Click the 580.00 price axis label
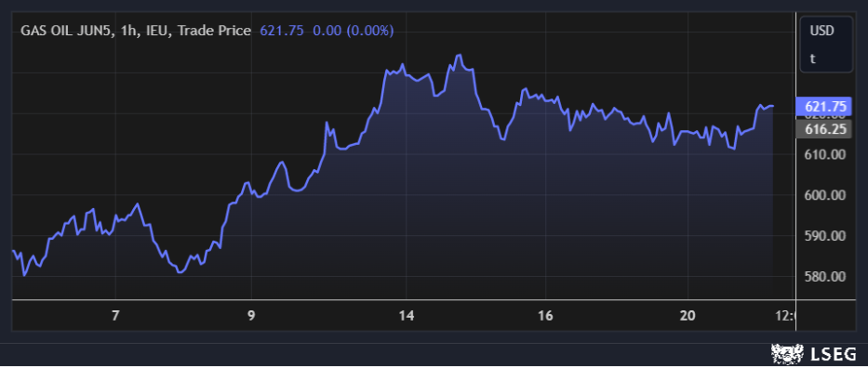The width and height of the screenshot is (868, 367). coord(825,276)
